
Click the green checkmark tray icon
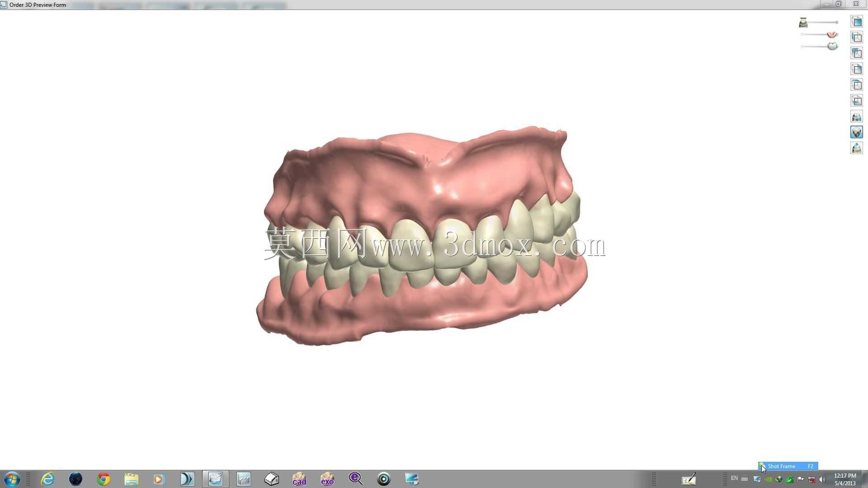790,479
